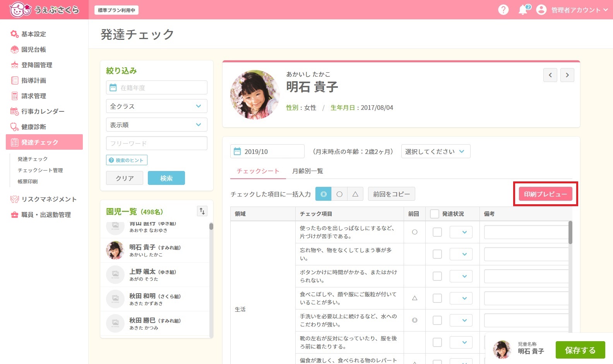
Task: Click the calendar icon beside 2019/10
Action: coord(237,151)
